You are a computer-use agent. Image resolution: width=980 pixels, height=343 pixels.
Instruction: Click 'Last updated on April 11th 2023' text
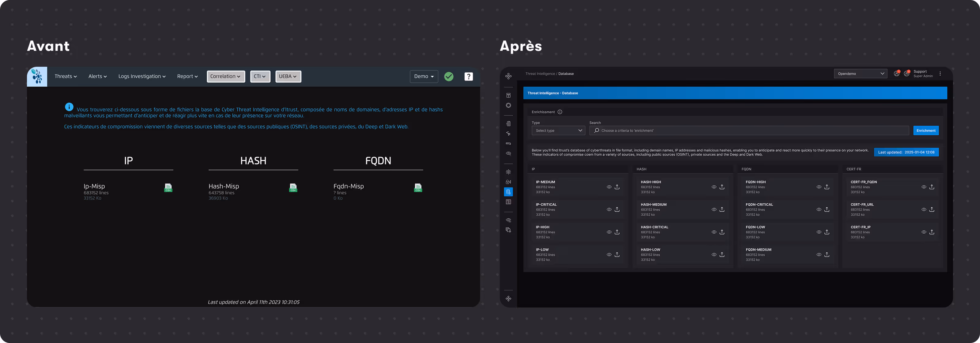coord(253,302)
